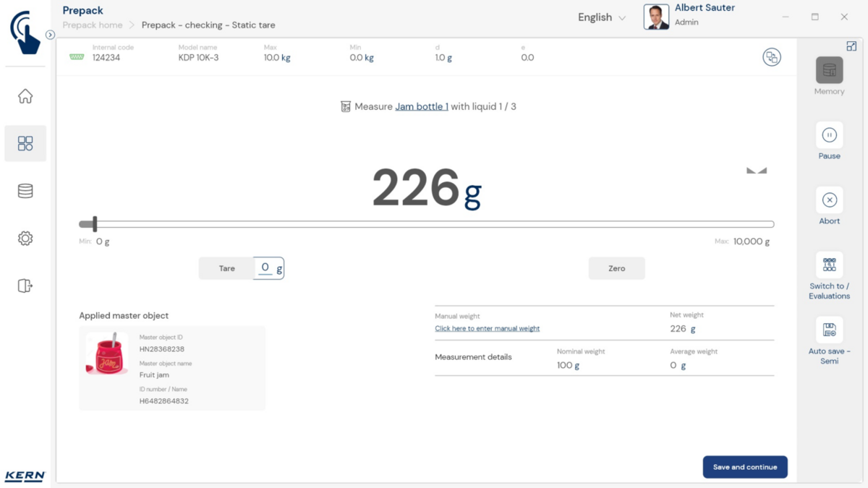Select the apps grid sidebar icon
Screen dimensions: 868x488
(25, 143)
